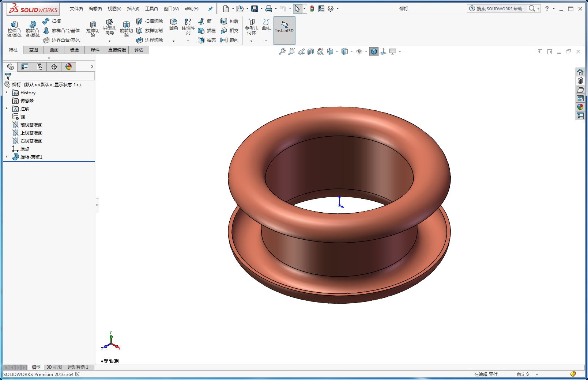Screen dimensions: 588x380
Task: Switch to the 草图 sketch tab
Action: tap(34, 50)
